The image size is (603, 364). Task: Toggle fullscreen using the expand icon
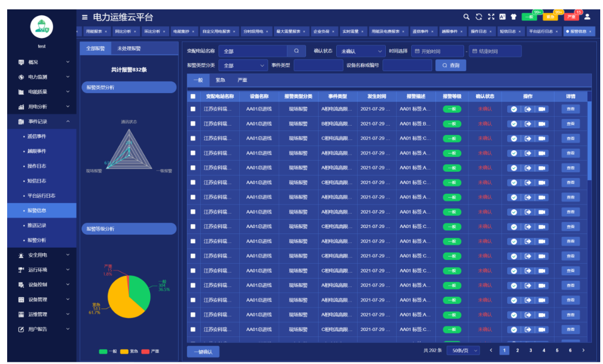[491, 17]
